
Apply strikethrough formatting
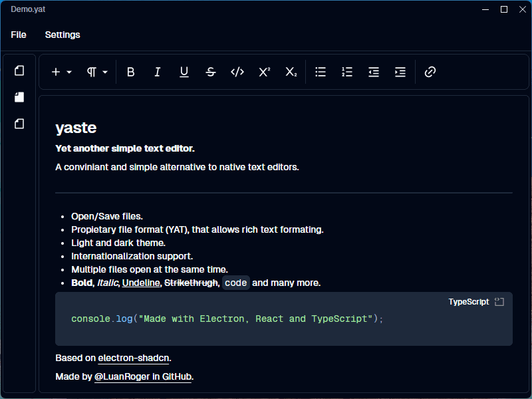(x=211, y=72)
